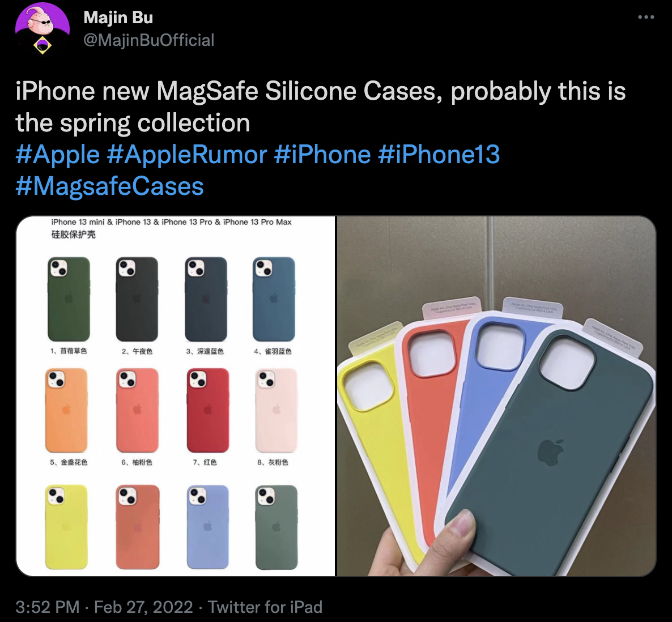Open the #iPhone13 hashtag
Viewport: 672px width, 622px height.
pos(439,154)
